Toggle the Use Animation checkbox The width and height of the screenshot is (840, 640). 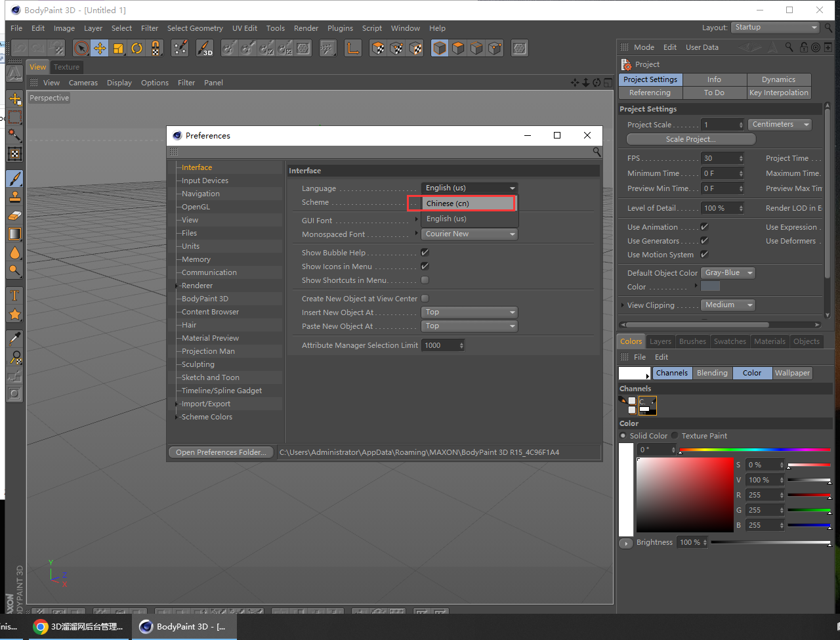(704, 227)
